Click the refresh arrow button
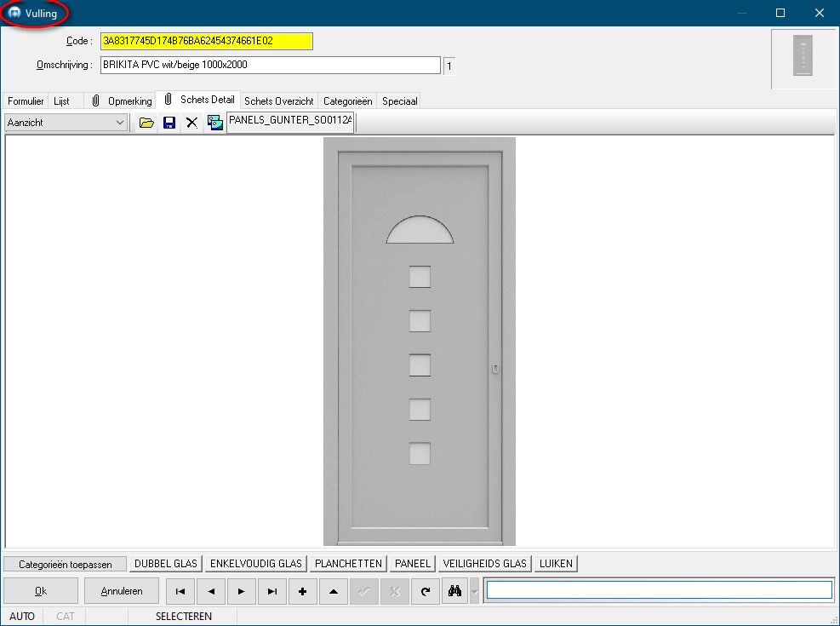 click(x=426, y=591)
